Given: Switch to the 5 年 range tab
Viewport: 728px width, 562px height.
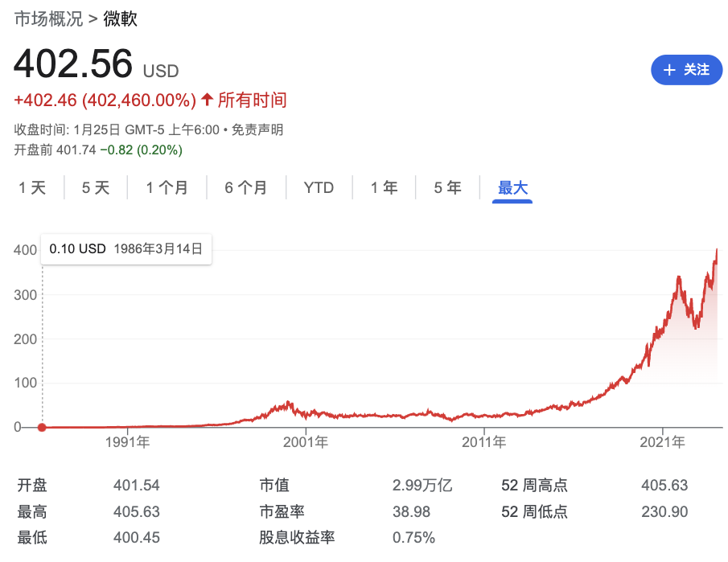Looking at the screenshot, I should tap(447, 187).
